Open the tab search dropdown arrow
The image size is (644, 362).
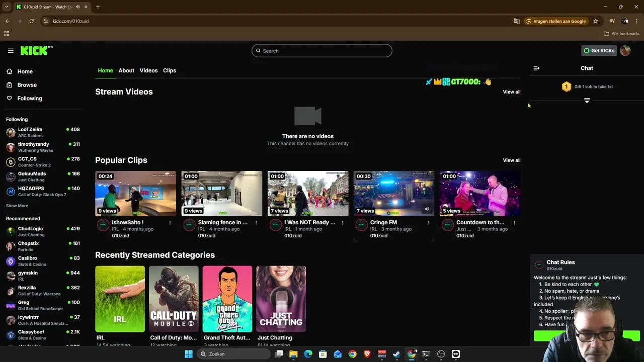click(x=7, y=7)
